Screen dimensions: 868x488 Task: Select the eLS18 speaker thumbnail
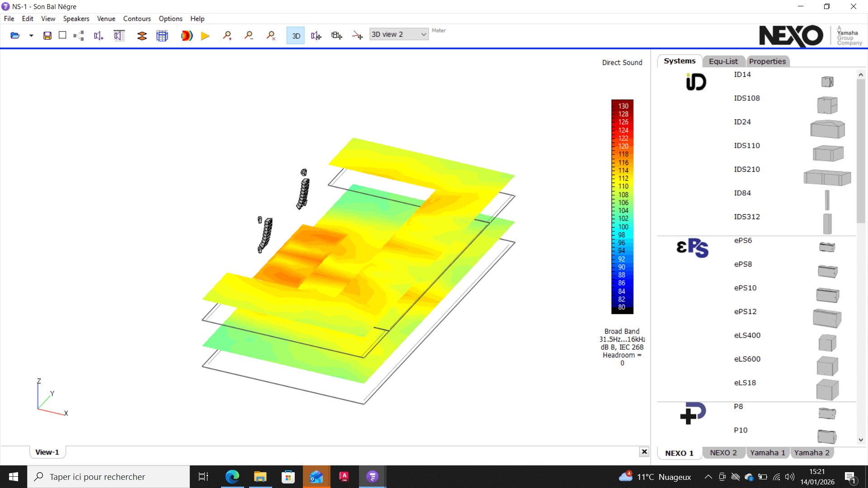pyautogui.click(x=827, y=390)
